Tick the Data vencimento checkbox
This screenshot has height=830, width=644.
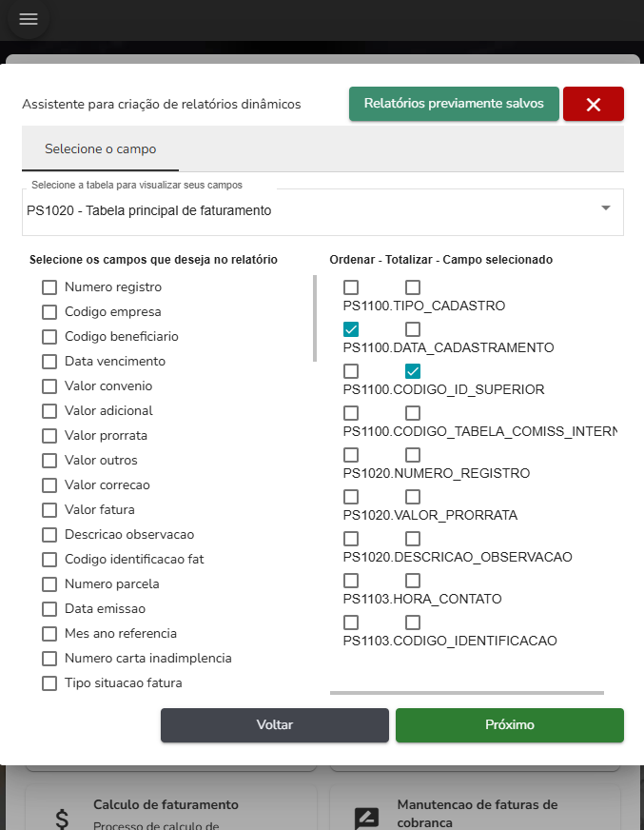pyautogui.click(x=49, y=362)
